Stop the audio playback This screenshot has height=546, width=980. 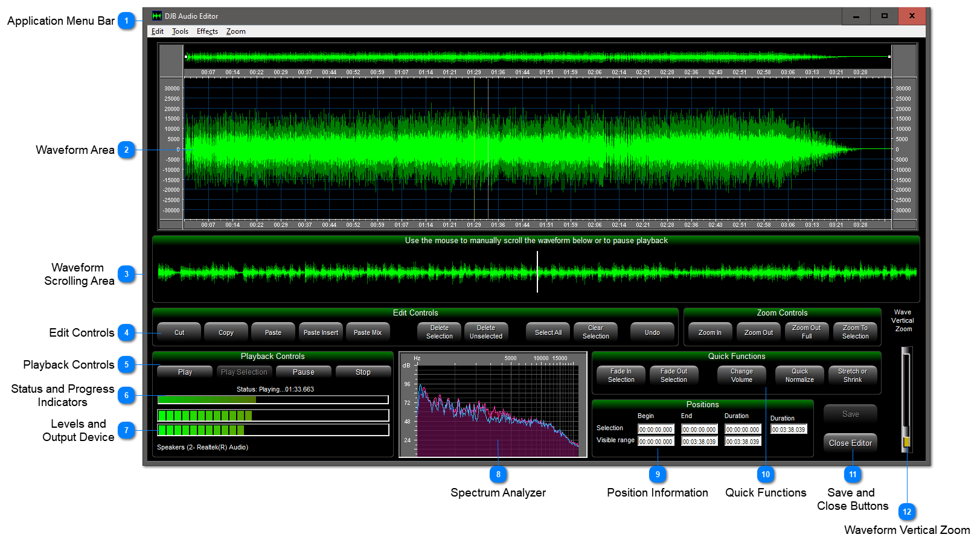pyautogui.click(x=363, y=372)
